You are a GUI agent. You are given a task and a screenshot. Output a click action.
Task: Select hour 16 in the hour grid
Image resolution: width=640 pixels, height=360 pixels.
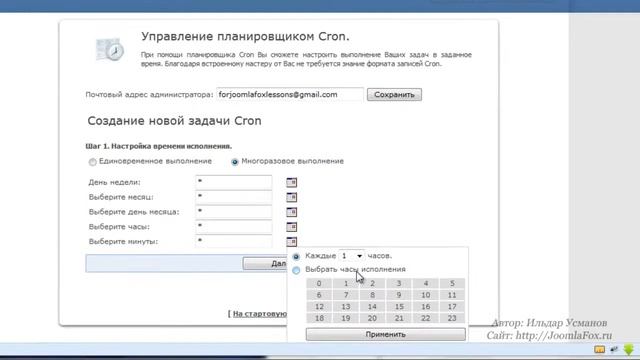click(426, 307)
